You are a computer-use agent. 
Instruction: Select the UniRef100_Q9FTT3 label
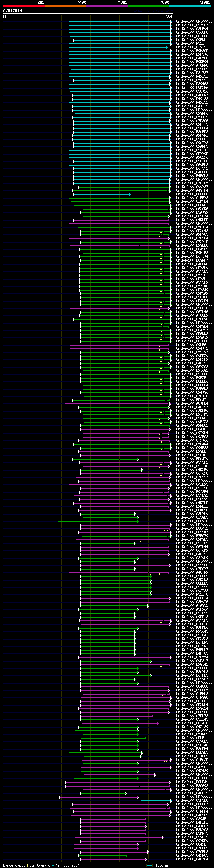point(192,125)
